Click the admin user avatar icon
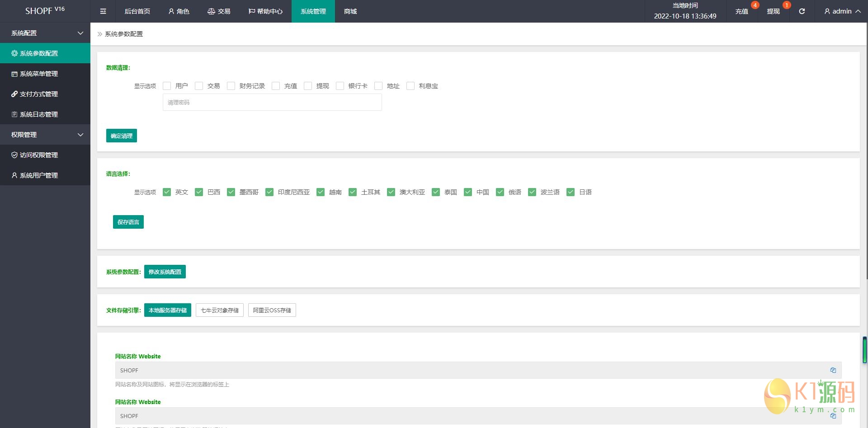 pos(827,11)
